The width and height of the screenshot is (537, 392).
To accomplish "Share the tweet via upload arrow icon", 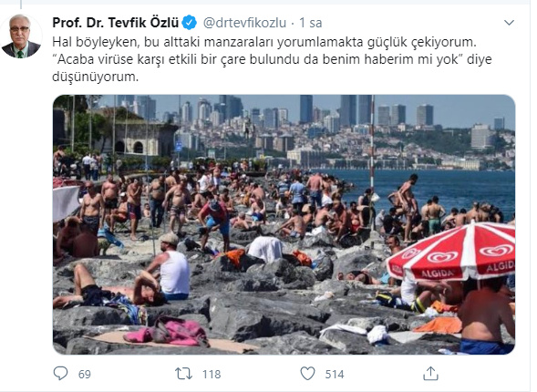I will pyautogui.click(x=430, y=374).
